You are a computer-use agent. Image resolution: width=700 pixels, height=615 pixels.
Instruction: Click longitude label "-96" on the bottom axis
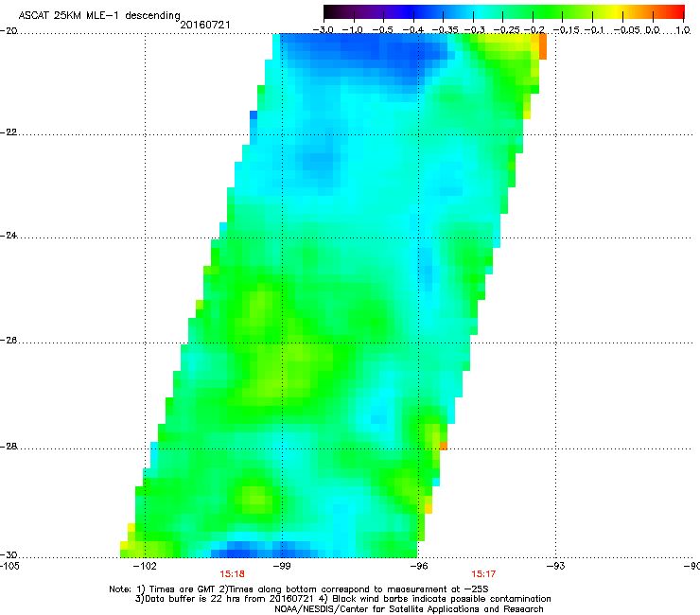pos(419,566)
